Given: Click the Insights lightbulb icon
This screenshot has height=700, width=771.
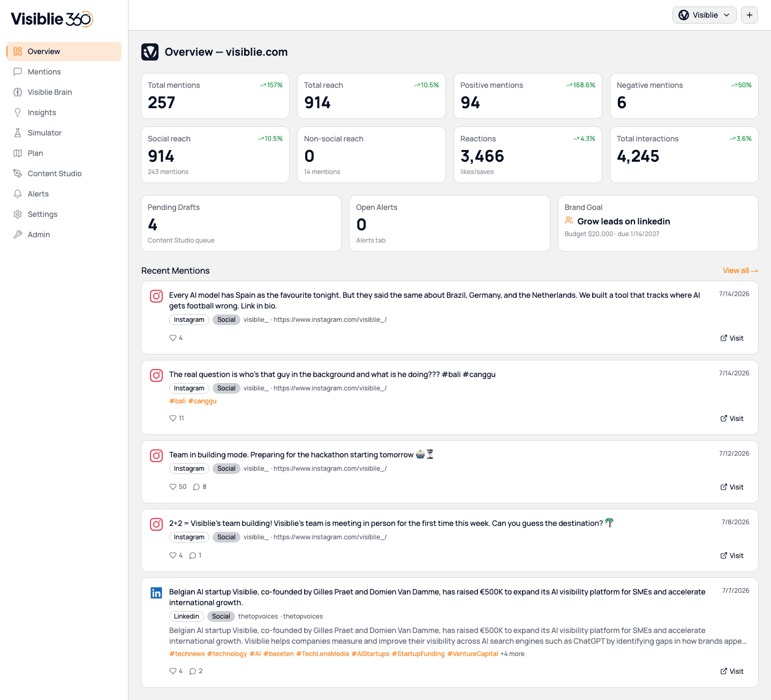Looking at the screenshot, I should tap(18, 112).
